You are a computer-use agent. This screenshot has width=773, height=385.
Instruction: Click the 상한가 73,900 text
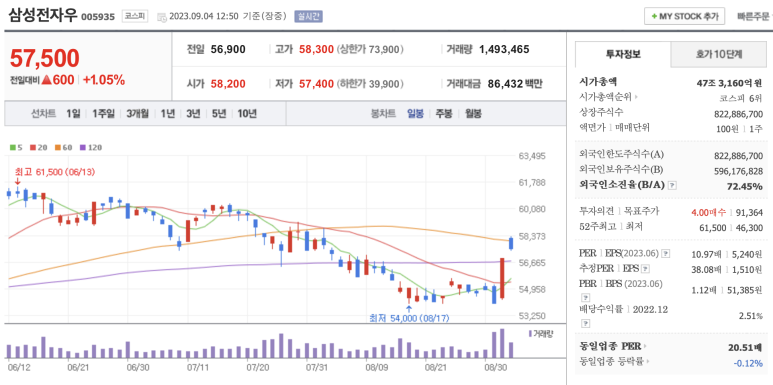pos(370,49)
